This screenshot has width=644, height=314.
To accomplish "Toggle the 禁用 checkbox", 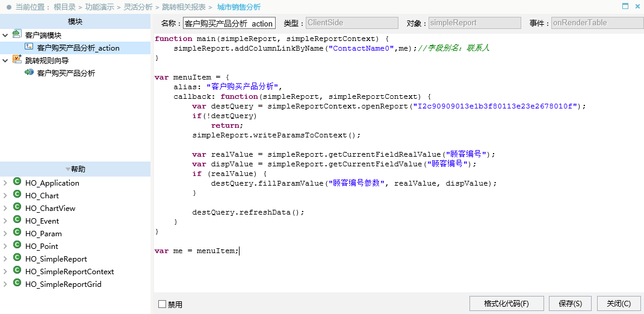I will [163, 304].
